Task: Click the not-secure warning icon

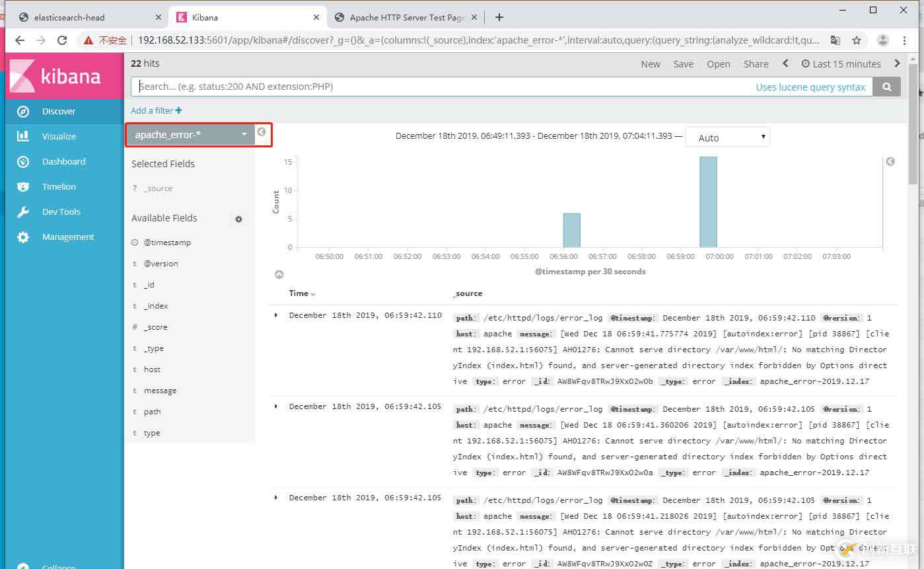Action: [89, 40]
